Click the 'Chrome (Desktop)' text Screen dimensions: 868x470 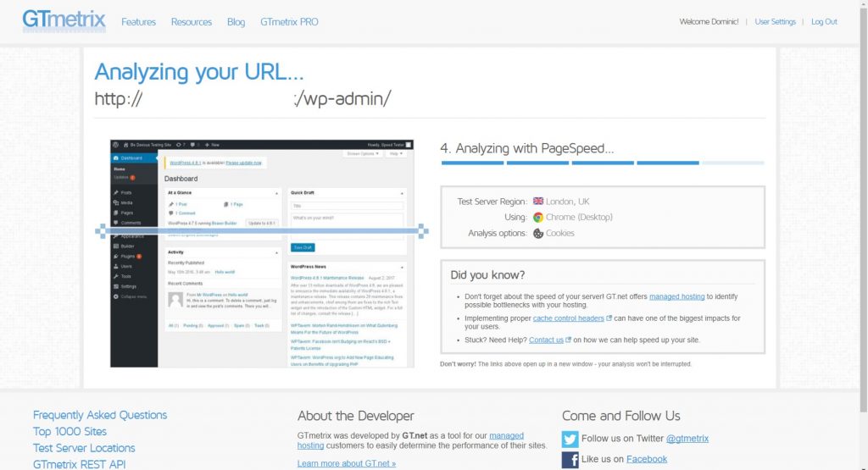coord(579,218)
